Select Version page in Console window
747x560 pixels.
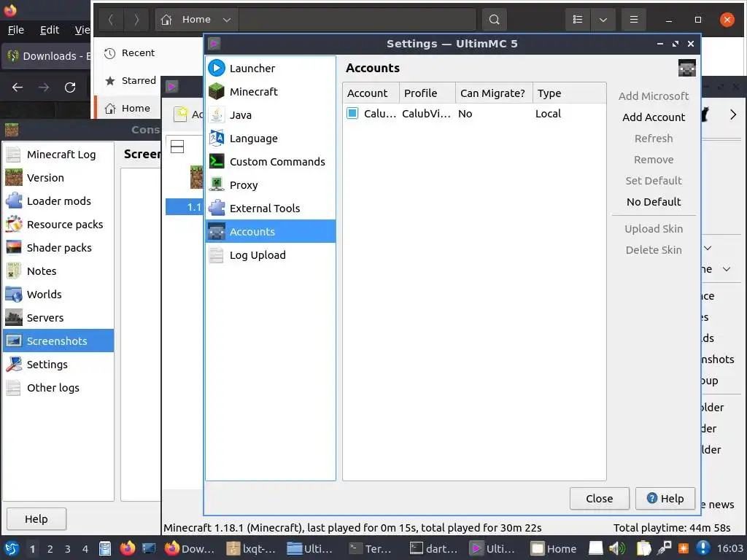coord(58,178)
